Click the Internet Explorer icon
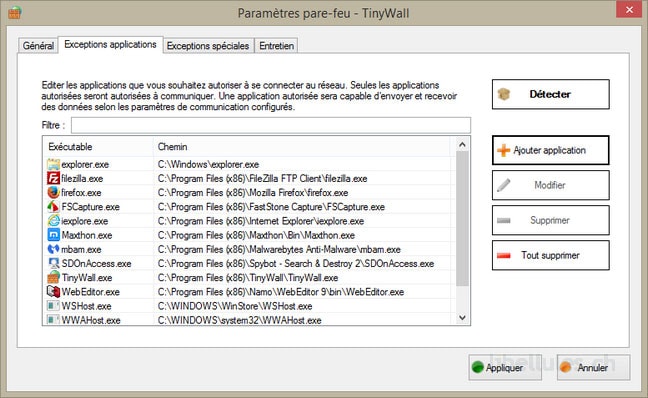The width and height of the screenshot is (648, 398). 53,221
